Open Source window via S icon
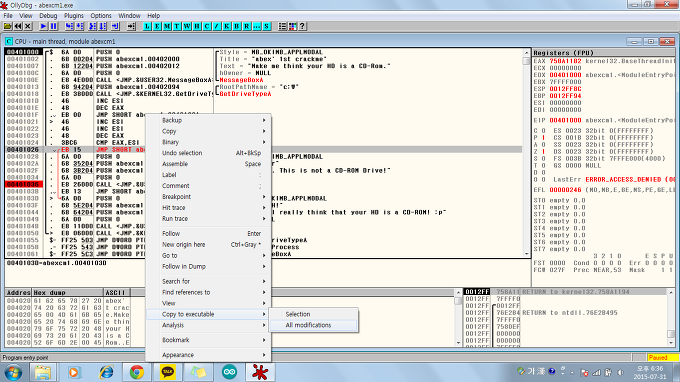Viewport: 680px width, 382px height. (x=267, y=26)
